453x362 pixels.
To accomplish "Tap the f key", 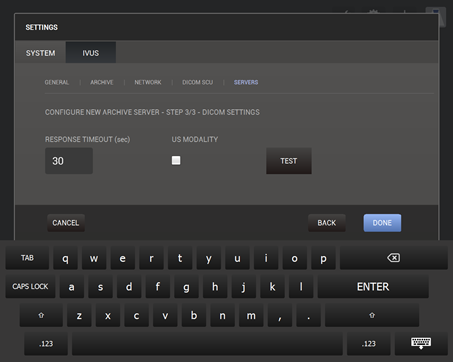I will coord(158,286).
